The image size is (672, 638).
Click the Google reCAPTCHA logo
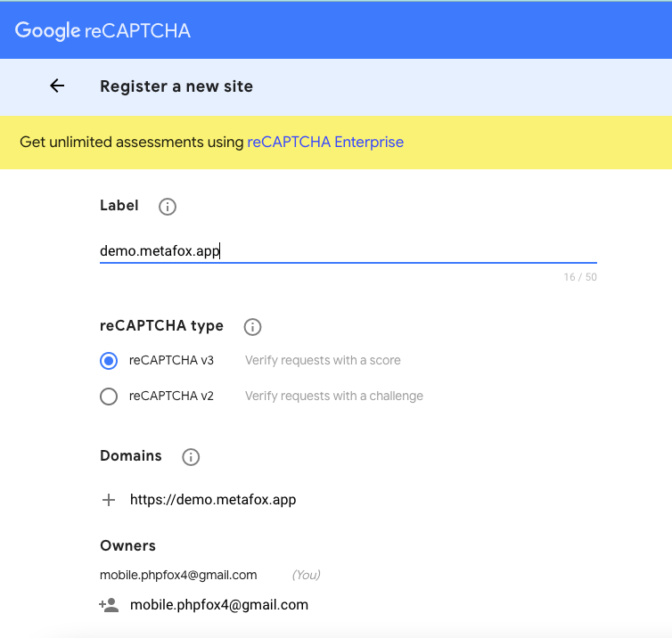point(102,31)
